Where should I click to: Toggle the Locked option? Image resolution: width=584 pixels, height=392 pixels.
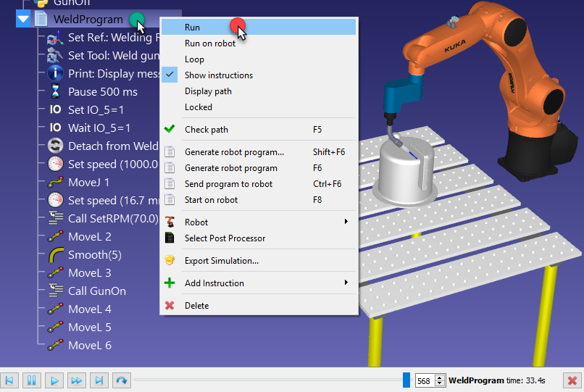click(x=199, y=107)
